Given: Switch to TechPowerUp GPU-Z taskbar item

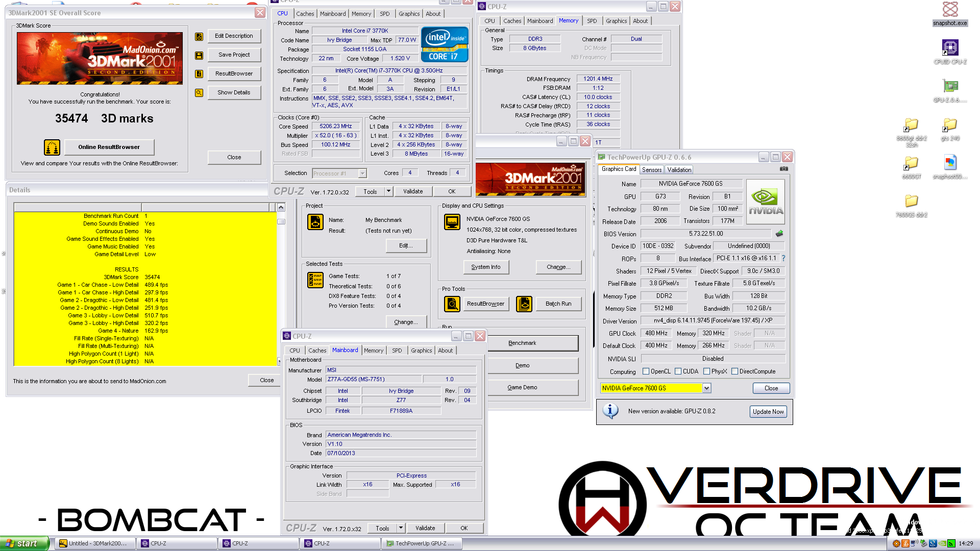Looking at the screenshot, I should click(423, 543).
